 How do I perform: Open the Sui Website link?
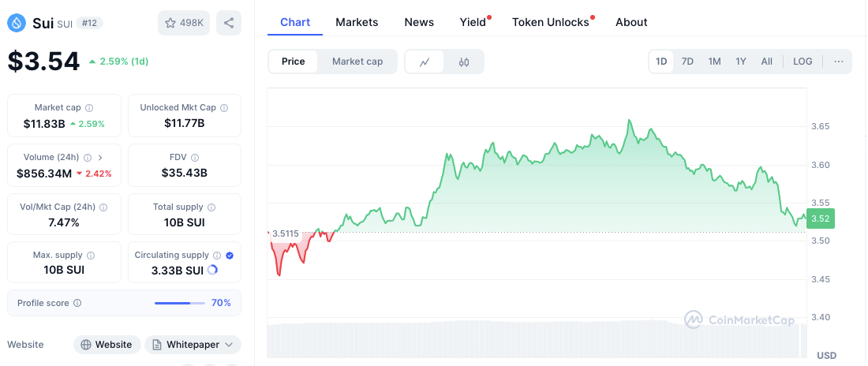click(x=107, y=345)
